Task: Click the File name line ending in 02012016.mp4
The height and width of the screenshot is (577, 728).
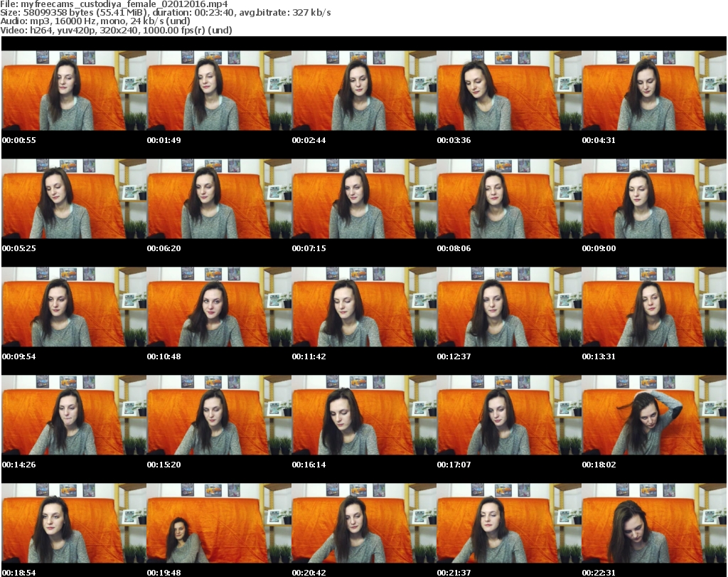Action: tap(114, 4)
